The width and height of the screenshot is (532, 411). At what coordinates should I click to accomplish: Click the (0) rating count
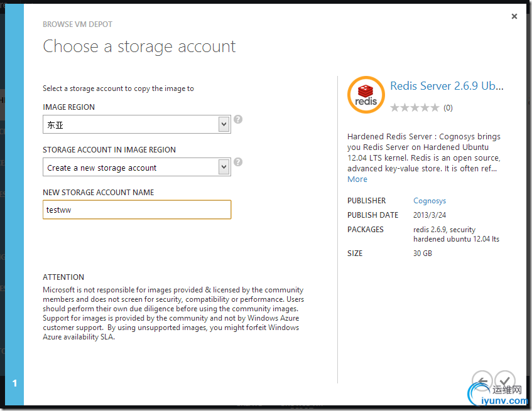click(448, 108)
